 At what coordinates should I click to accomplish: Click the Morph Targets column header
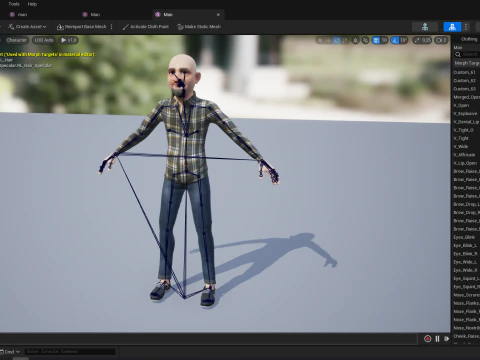click(x=467, y=63)
